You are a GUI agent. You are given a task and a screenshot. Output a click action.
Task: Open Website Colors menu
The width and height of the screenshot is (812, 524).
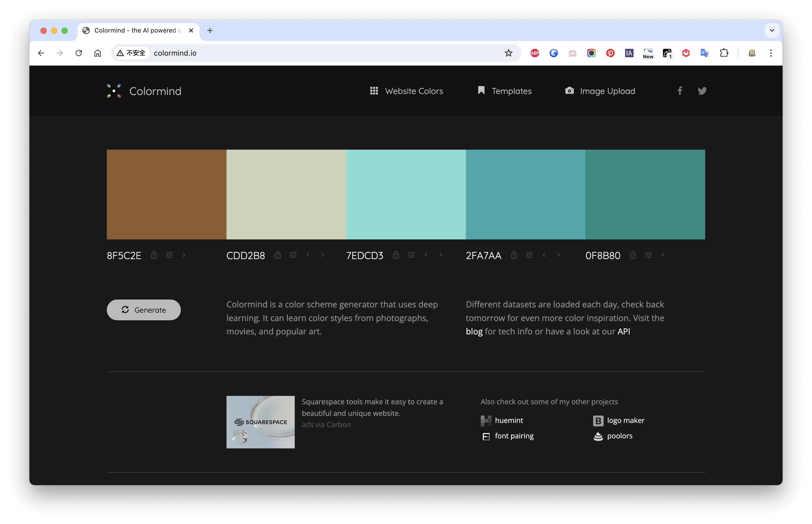(407, 91)
